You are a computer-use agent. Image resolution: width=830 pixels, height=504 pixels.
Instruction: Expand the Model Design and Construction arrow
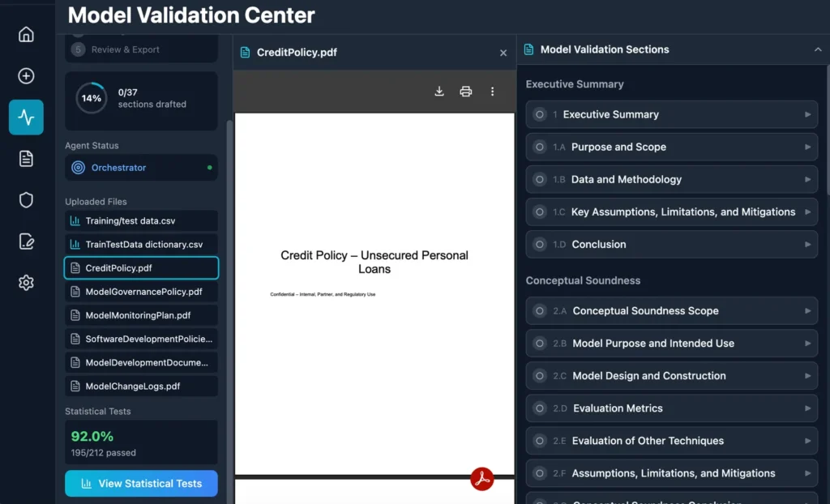pyautogui.click(x=807, y=376)
